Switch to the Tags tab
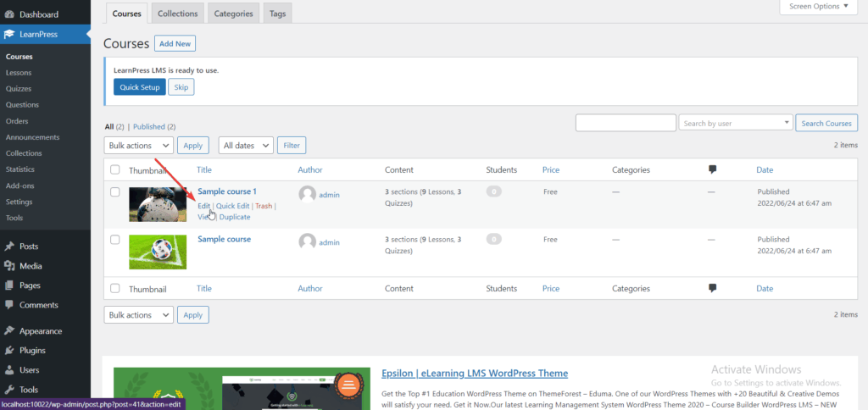The height and width of the screenshot is (410, 868). 277,14
